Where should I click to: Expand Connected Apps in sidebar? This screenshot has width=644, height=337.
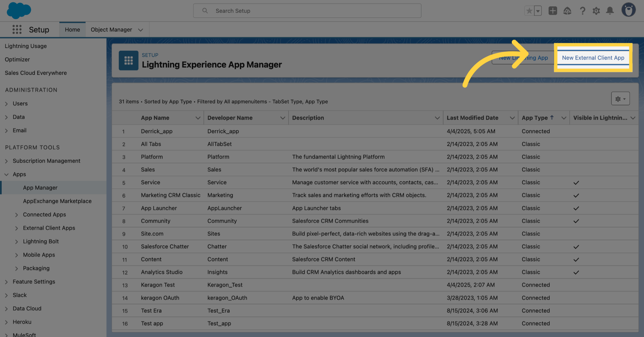click(16, 215)
